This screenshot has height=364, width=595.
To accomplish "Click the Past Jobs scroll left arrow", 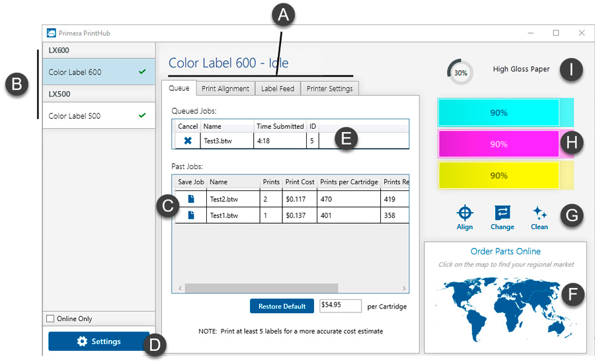I will click(x=180, y=288).
